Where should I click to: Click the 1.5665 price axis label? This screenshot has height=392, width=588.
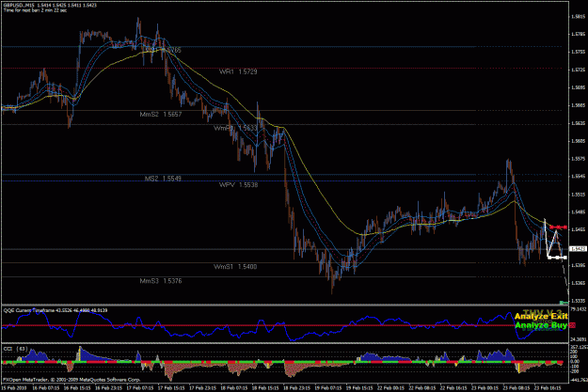click(578, 105)
